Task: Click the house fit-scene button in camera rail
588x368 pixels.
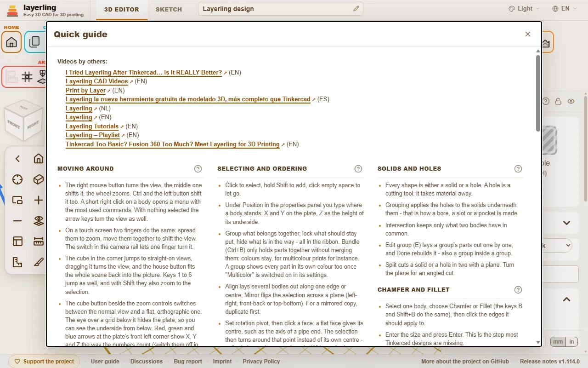Action: (39, 159)
